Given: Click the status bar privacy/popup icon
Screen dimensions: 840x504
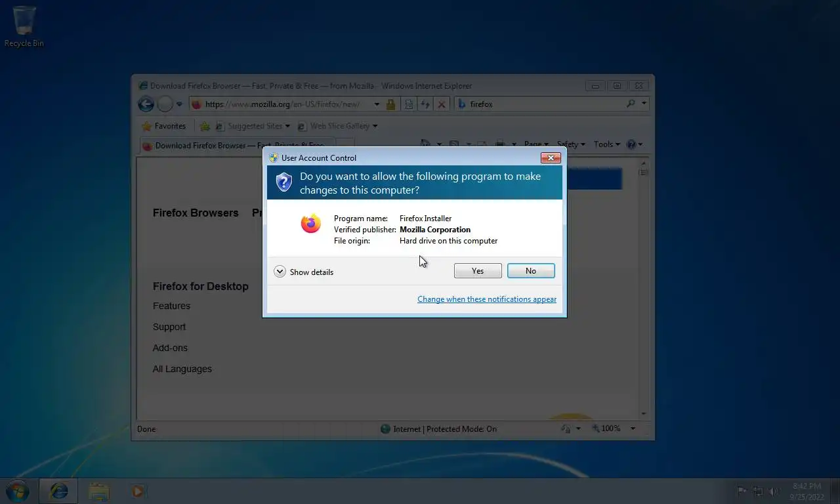Looking at the screenshot, I should 566,429.
